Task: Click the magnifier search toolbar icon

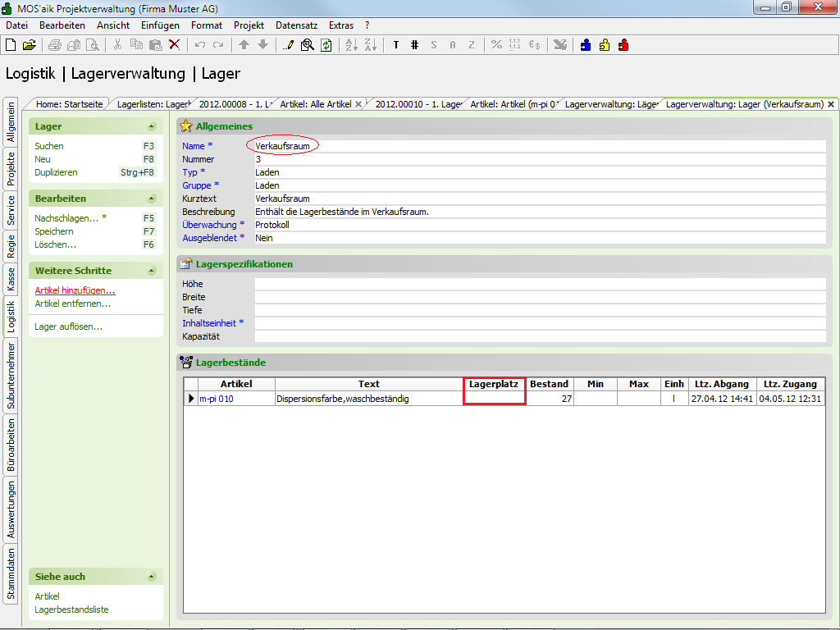Action: 307,44
